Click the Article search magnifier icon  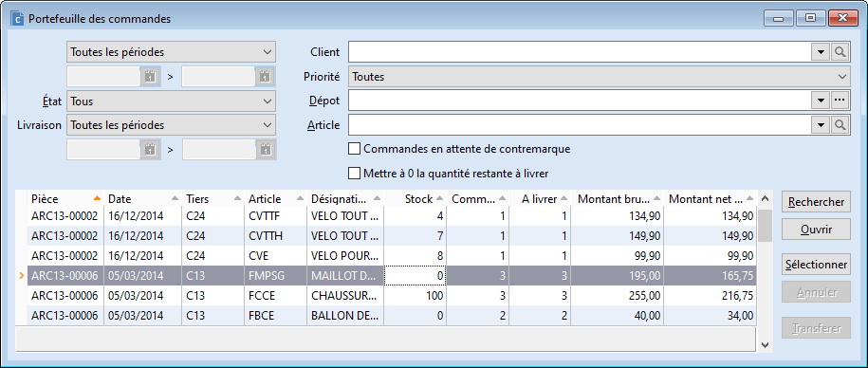840,125
